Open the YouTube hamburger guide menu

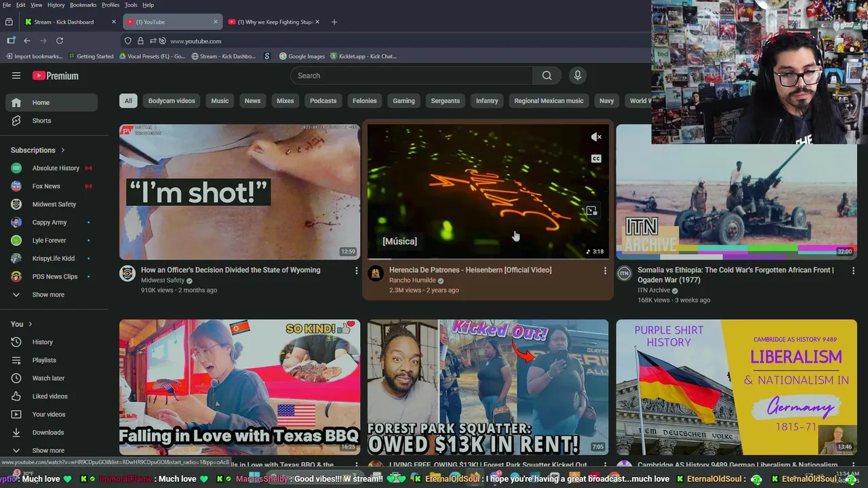pyautogui.click(x=16, y=76)
